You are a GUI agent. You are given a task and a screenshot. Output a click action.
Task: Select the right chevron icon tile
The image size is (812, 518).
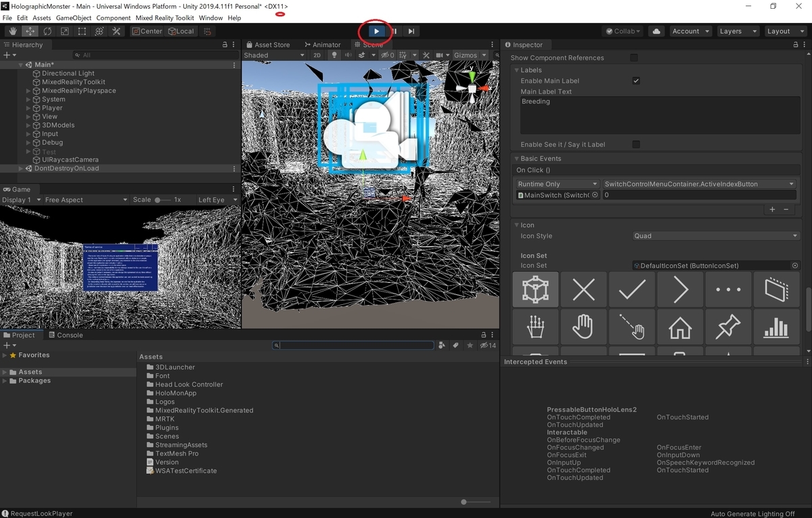(x=680, y=290)
